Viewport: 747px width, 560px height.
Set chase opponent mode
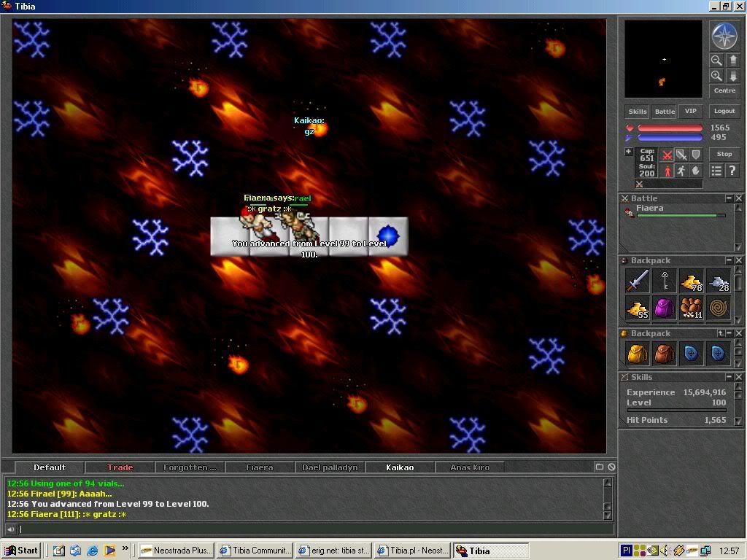tap(682, 171)
